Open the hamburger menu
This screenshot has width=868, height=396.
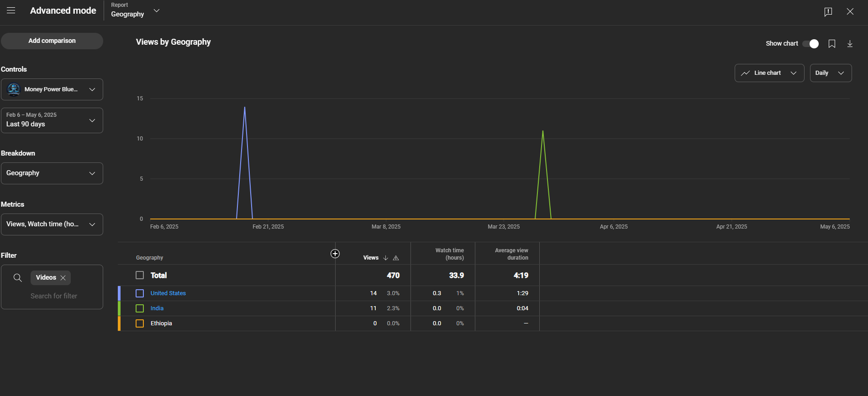coord(11,10)
